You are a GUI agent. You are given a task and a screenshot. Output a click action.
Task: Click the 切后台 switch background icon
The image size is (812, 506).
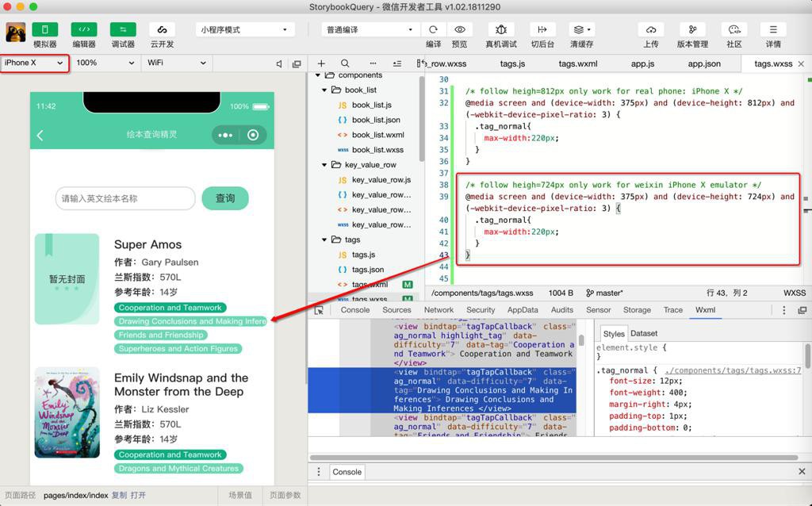coord(542,29)
